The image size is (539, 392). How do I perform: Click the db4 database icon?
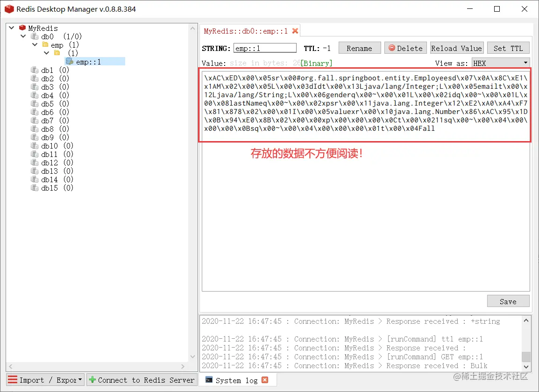click(35, 95)
